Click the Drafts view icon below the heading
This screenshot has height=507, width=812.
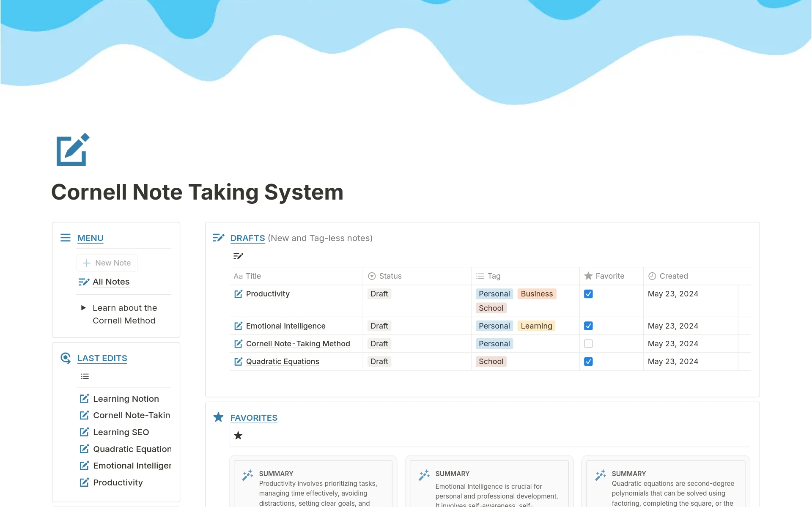click(238, 256)
